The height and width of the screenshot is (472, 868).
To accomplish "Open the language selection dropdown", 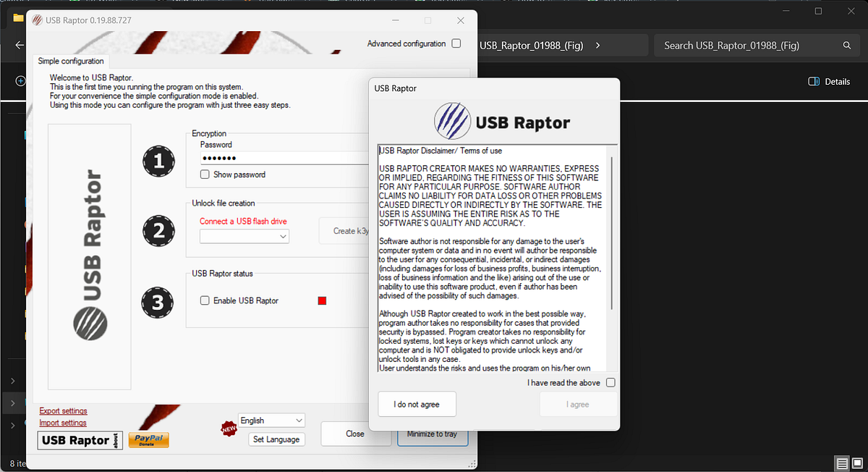I will [x=271, y=420].
